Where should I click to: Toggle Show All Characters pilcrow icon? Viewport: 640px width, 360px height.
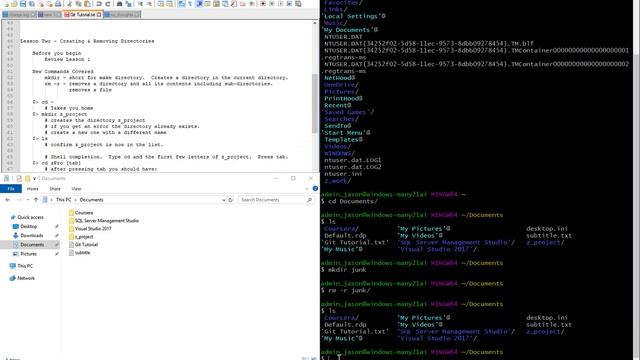click(x=190, y=4)
